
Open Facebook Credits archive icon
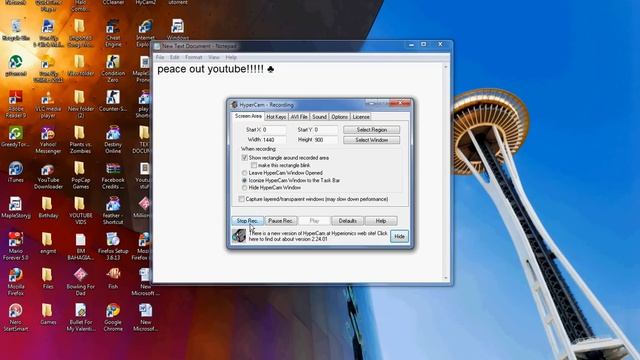113,175
